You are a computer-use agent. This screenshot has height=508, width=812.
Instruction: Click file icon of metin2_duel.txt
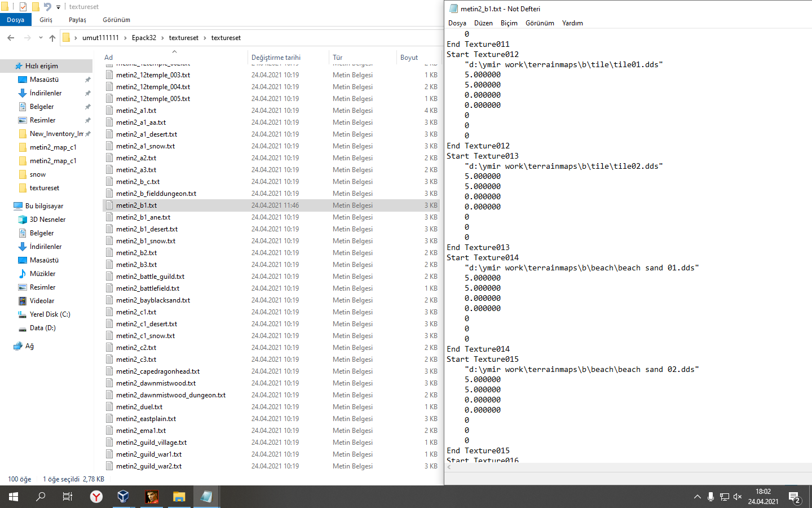(109, 407)
